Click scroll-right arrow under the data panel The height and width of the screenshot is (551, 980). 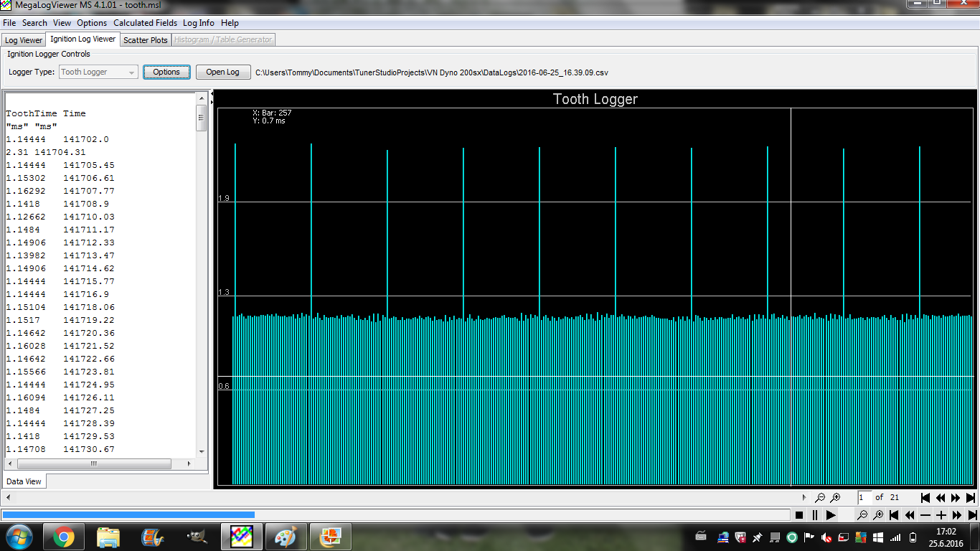click(190, 464)
